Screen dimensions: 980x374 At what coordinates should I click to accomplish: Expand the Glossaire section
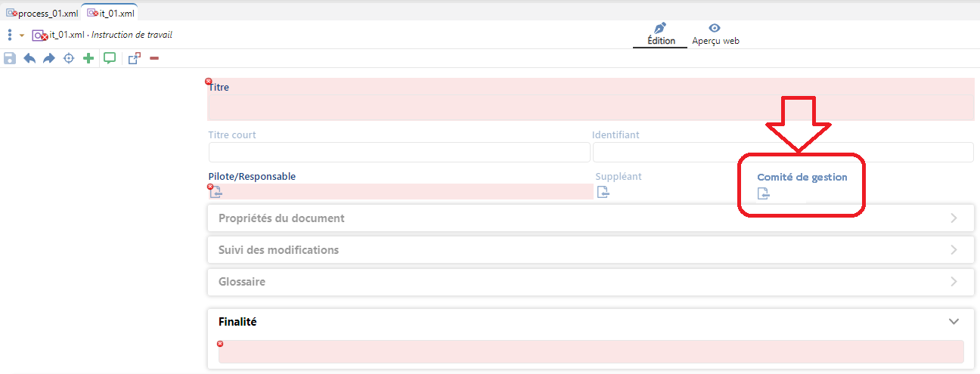(954, 282)
